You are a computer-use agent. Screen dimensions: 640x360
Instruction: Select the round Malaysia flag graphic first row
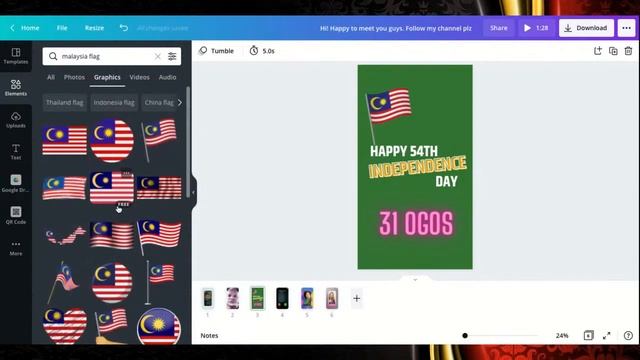112,141
